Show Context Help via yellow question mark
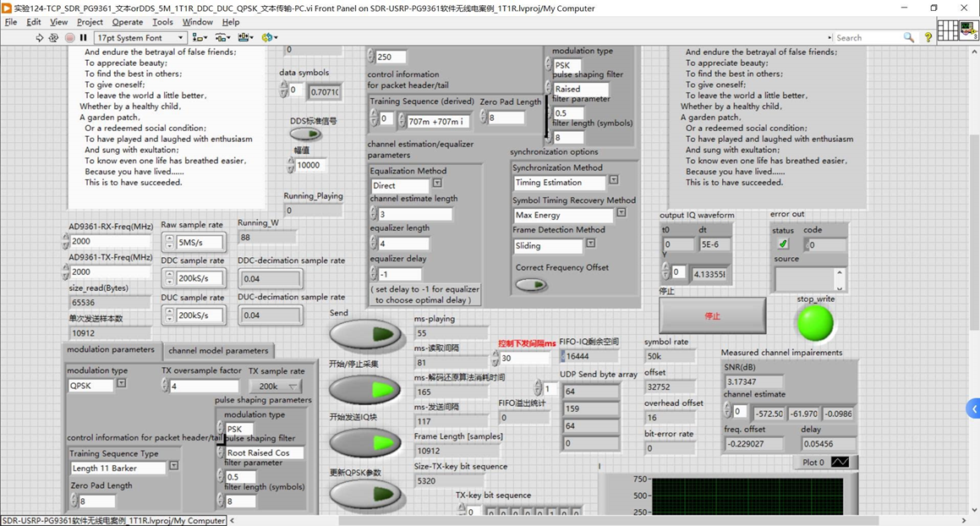The image size is (980, 526). [x=928, y=37]
